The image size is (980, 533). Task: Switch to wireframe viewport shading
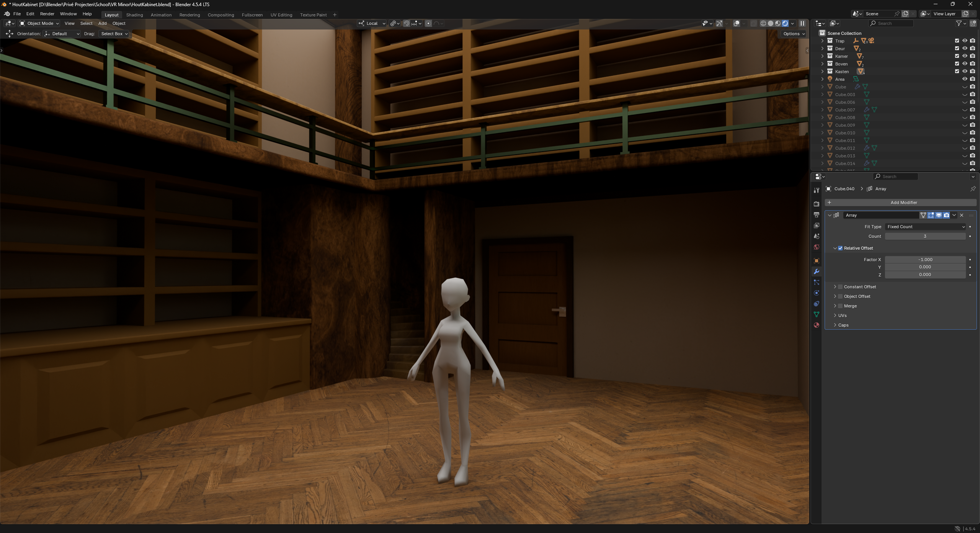763,23
